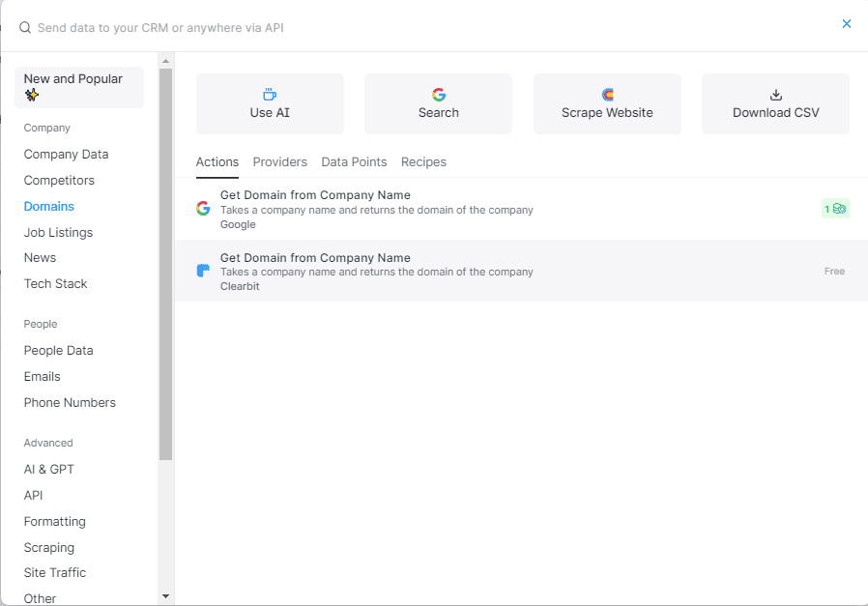Viewport: 868px width, 606px height.
Task: Open Company Data in sidebar
Action: tap(66, 155)
